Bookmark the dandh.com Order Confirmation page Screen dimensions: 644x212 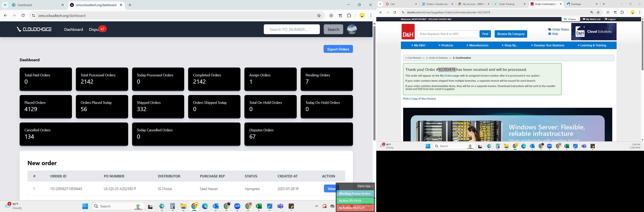pyautogui.click(x=598, y=12)
